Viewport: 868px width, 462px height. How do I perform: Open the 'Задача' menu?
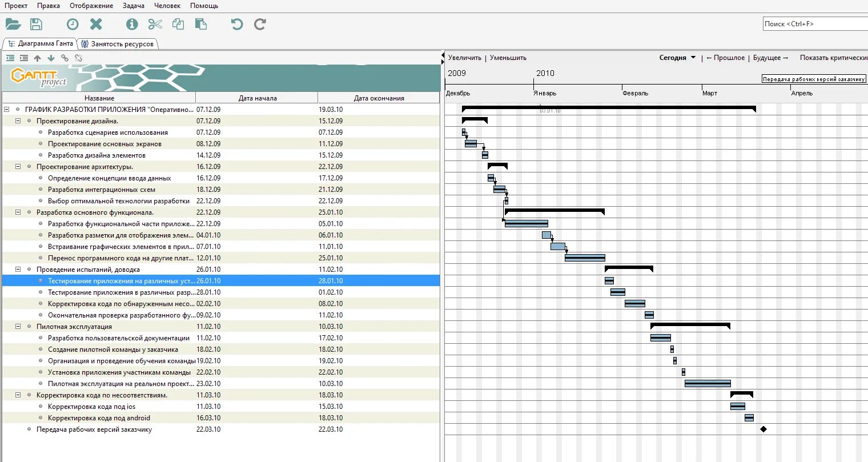(133, 5)
